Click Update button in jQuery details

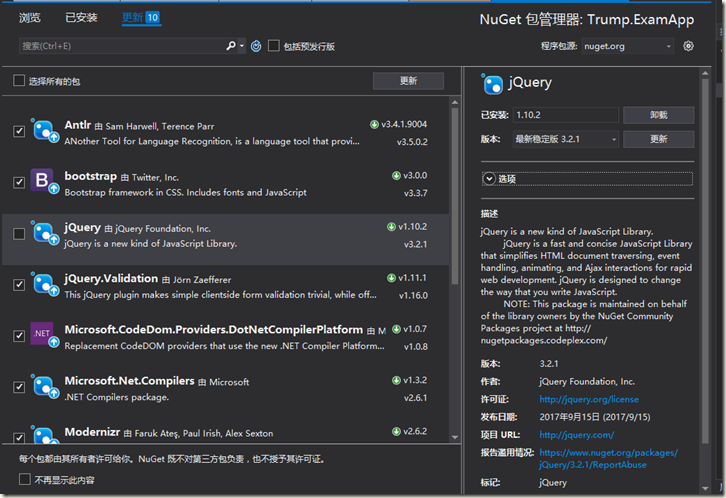658,139
